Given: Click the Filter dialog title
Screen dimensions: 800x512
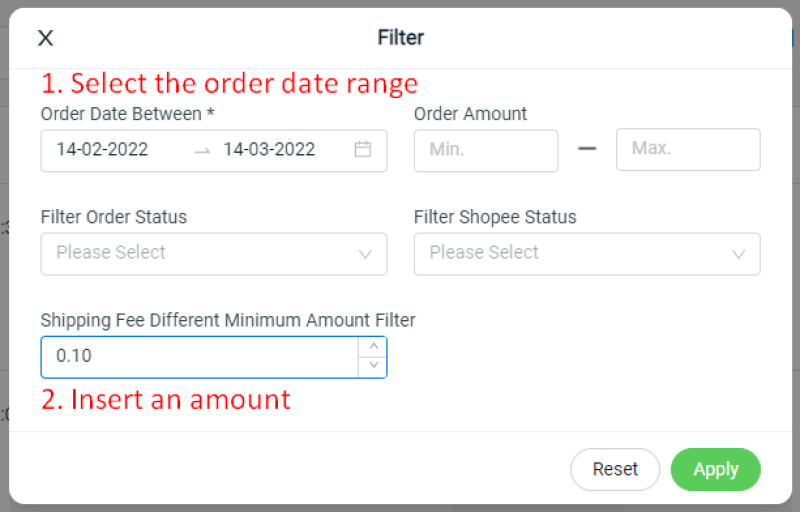Looking at the screenshot, I should coord(401,38).
